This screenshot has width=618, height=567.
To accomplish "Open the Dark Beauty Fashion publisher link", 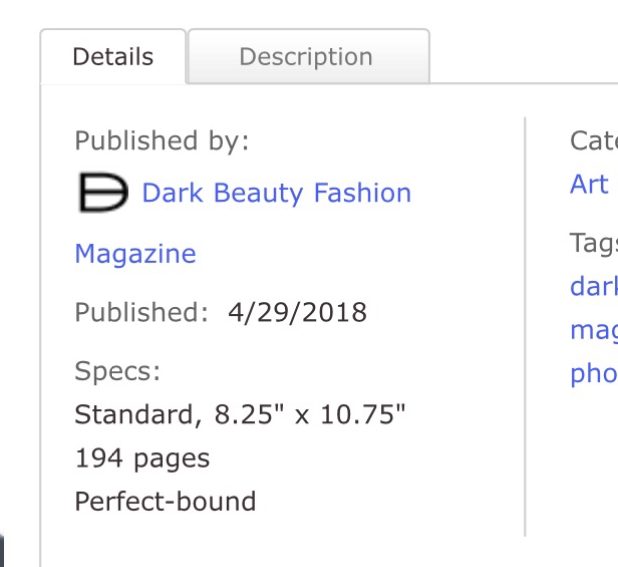I will 276,193.
